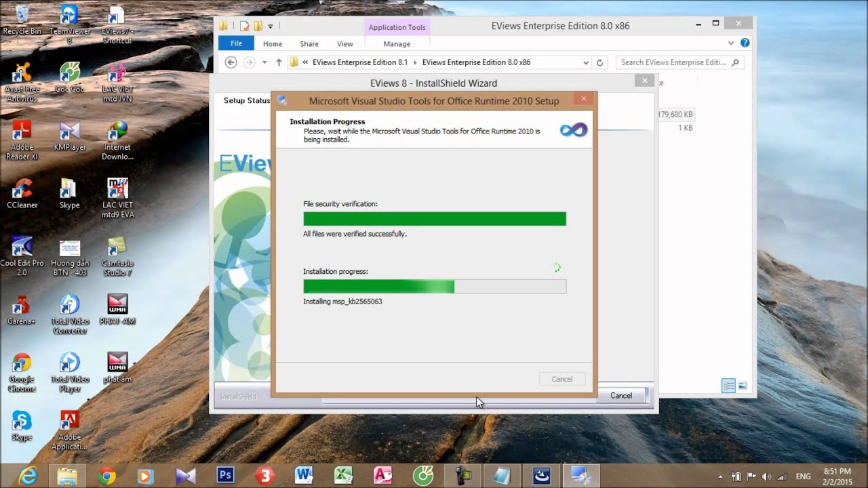This screenshot has height=488, width=868.
Task: Open Adobe Application desktop icon
Action: click(x=69, y=430)
